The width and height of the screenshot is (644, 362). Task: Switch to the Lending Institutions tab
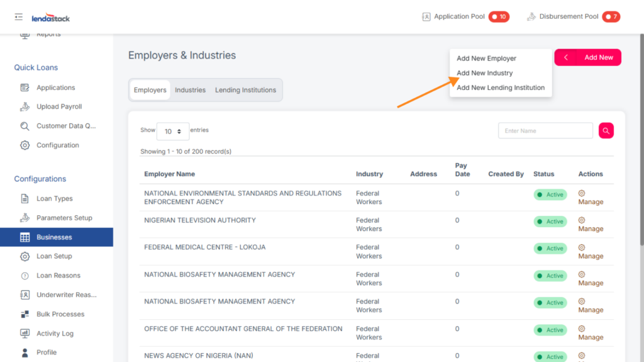pyautogui.click(x=245, y=90)
